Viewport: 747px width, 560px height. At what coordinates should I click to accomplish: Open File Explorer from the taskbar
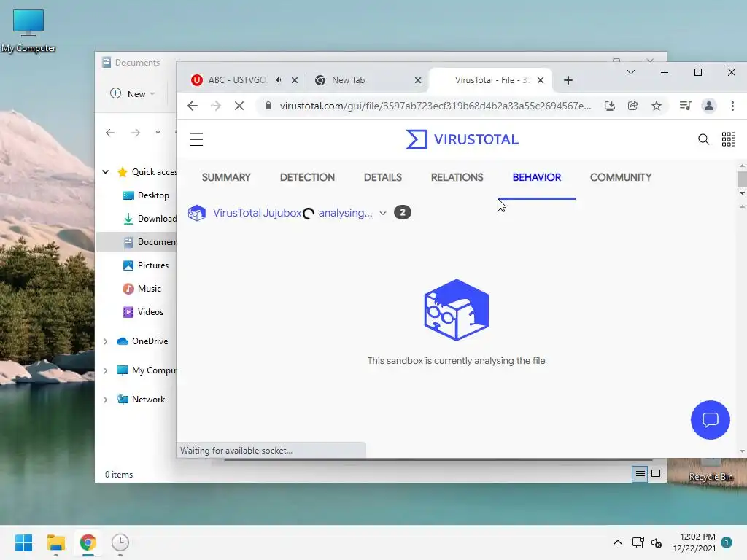(x=55, y=542)
